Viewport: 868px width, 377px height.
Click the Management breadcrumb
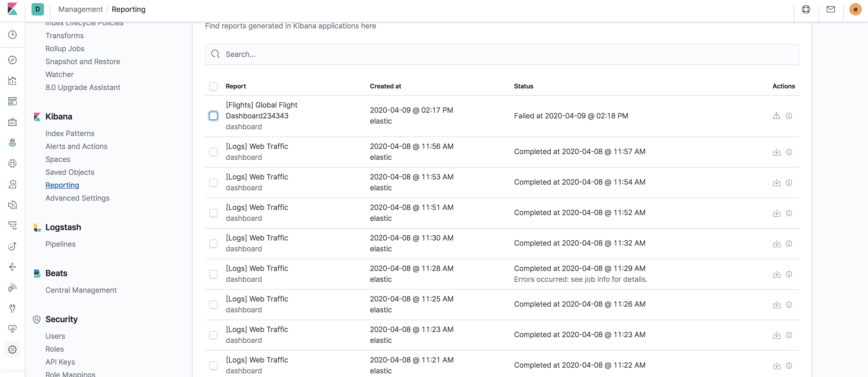81,10
